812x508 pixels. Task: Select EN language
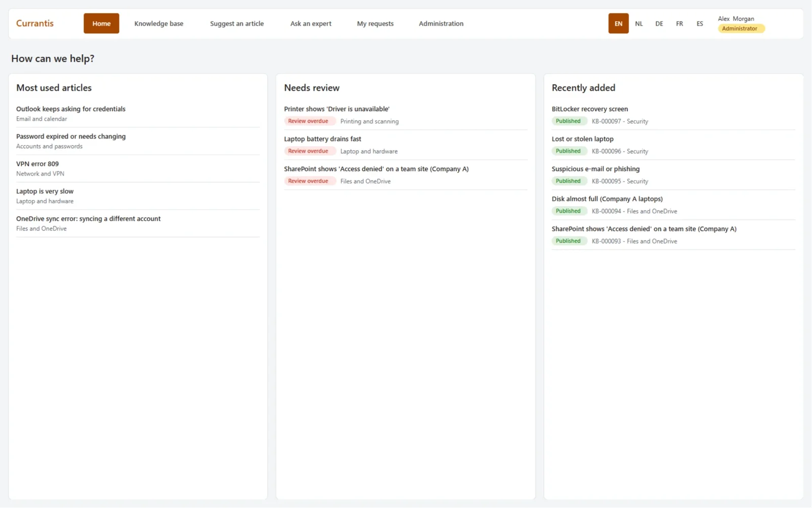point(618,23)
